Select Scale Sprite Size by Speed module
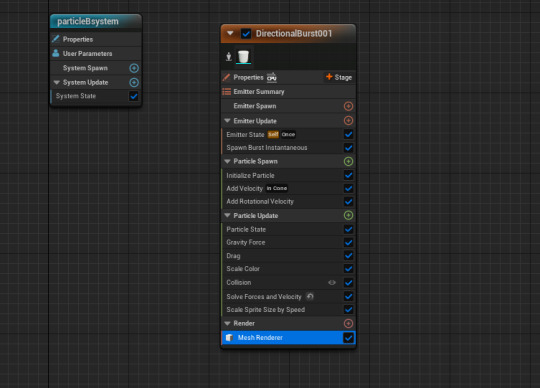 (288, 310)
